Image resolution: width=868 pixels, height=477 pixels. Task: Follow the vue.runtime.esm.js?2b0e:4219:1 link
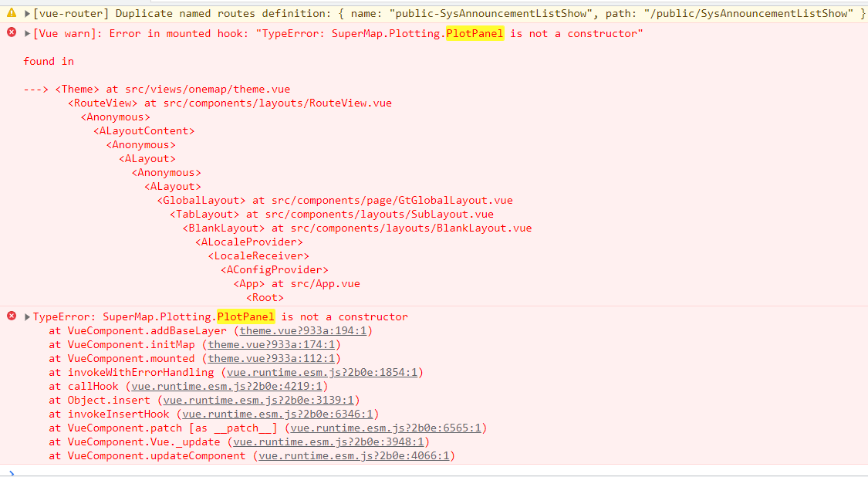pyautogui.click(x=226, y=386)
